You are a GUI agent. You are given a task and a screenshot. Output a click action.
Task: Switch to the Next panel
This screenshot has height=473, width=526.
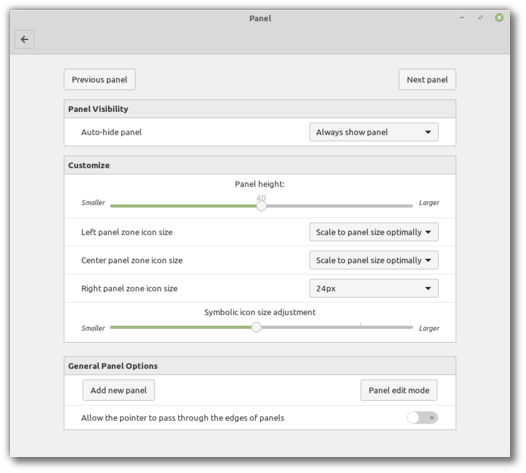tap(427, 80)
